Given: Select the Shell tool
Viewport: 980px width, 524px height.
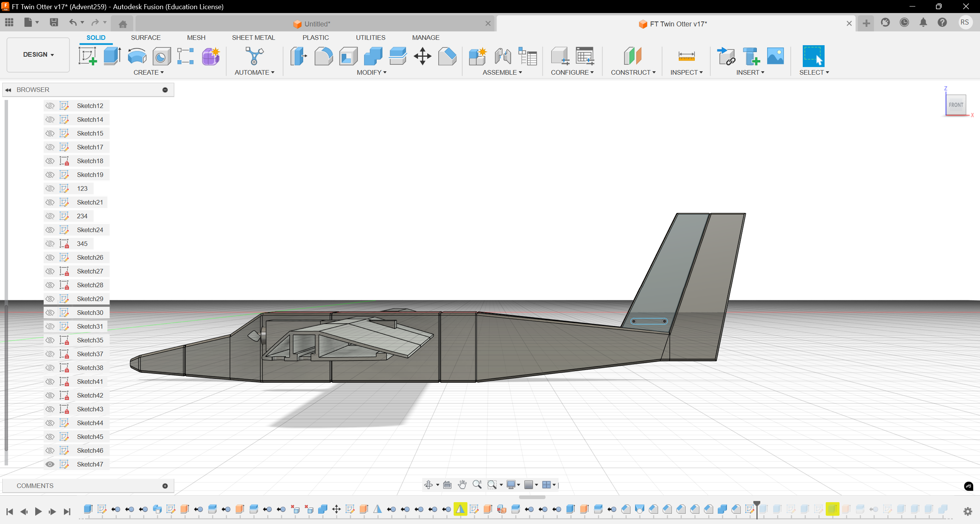Looking at the screenshot, I should pos(348,56).
